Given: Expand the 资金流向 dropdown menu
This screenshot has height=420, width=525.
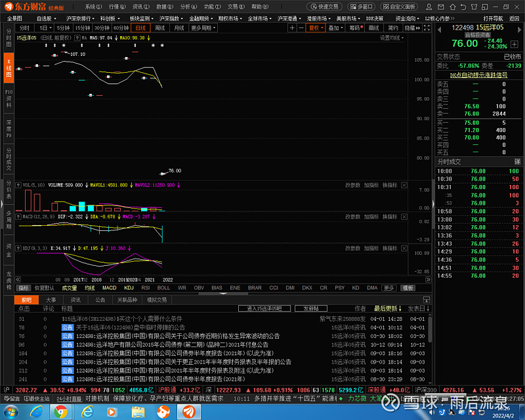Looking at the screenshot, I should (407, 18).
